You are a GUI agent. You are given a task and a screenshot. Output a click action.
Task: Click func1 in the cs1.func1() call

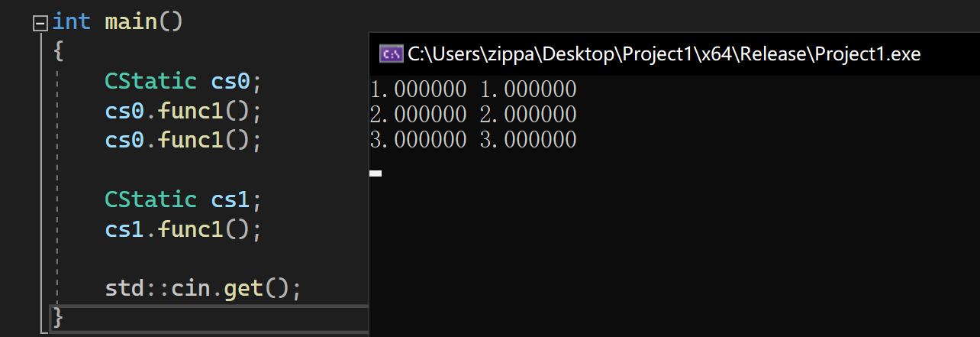click(191, 229)
